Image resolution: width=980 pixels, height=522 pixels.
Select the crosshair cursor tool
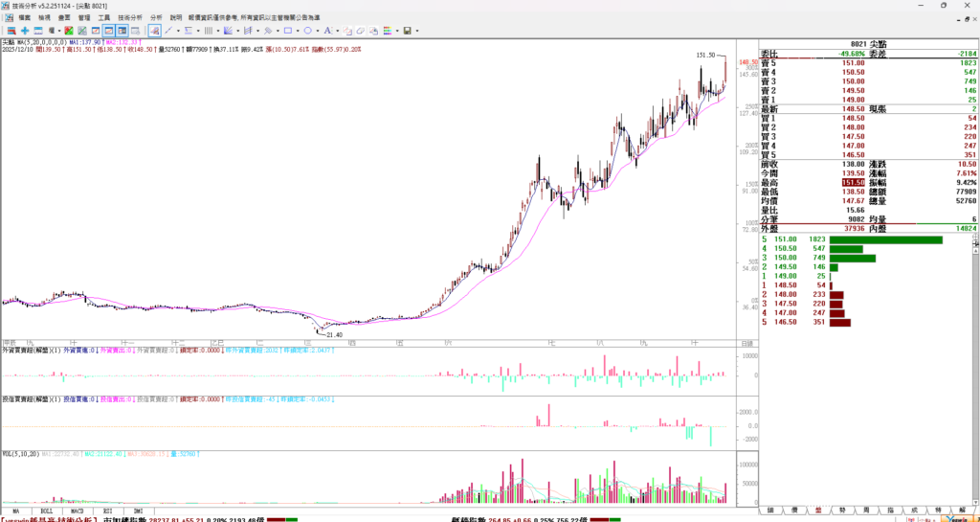tap(25, 31)
